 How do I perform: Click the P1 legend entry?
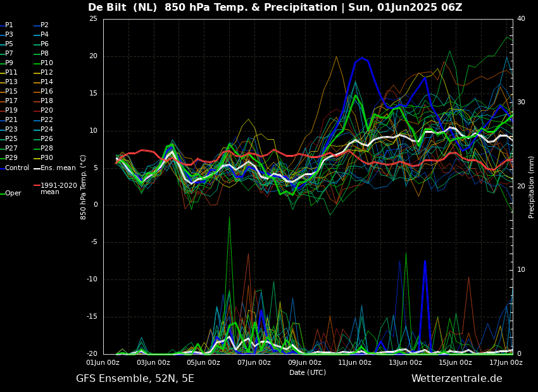[x=6, y=25]
